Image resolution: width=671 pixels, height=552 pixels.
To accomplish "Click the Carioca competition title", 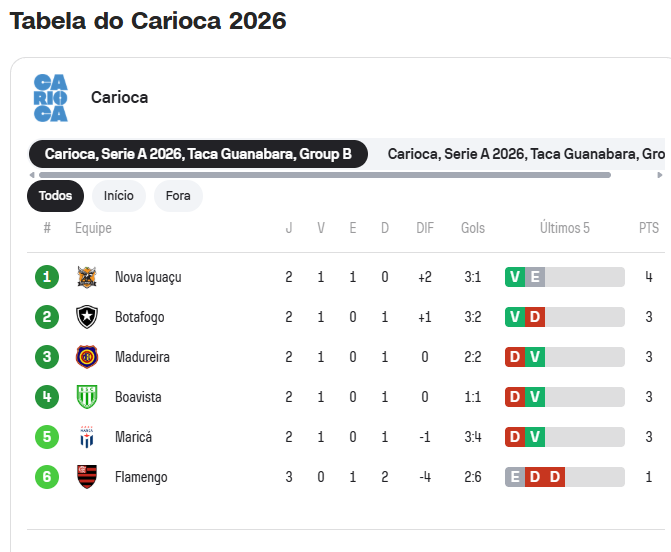I will coord(119,98).
